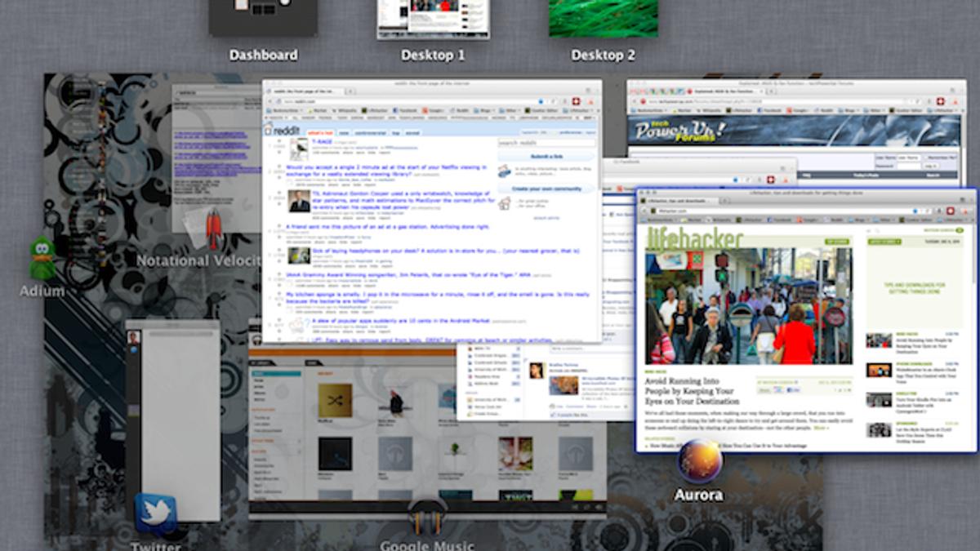Open the Dashboard space thumbnail
This screenshot has height=551, width=980.
coord(263,17)
